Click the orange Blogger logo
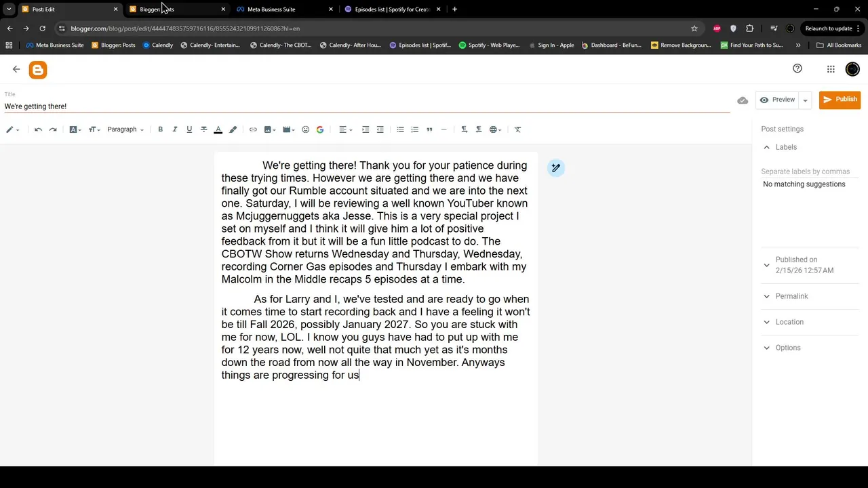Image resolution: width=868 pixels, height=488 pixels. click(38, 70)
